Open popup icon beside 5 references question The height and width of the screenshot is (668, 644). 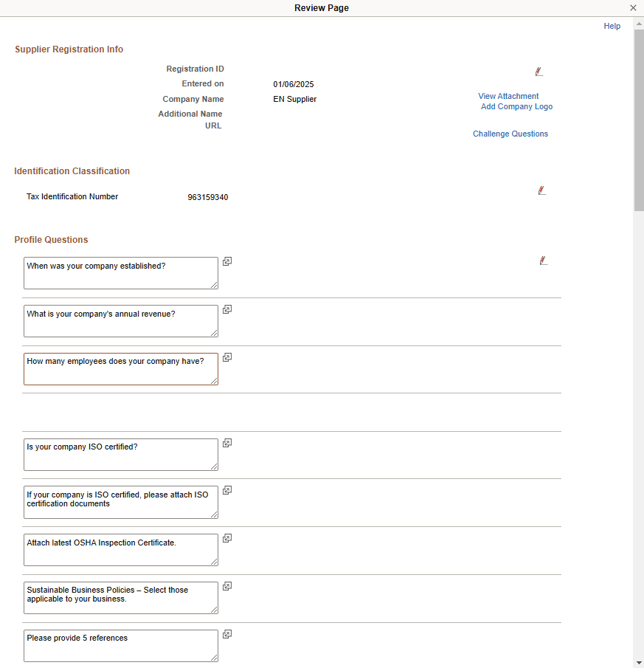click(x=227, y=634)
